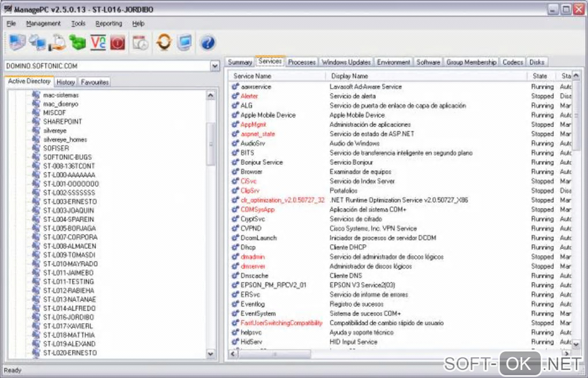The image size is (588, 378).
Task: Click the blue monitor toolbar icon
Action: click(x=184, y=43)
